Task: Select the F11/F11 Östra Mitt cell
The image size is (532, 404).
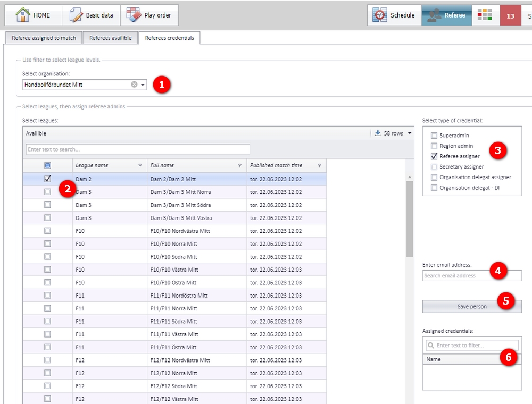Action: point(197,347)
